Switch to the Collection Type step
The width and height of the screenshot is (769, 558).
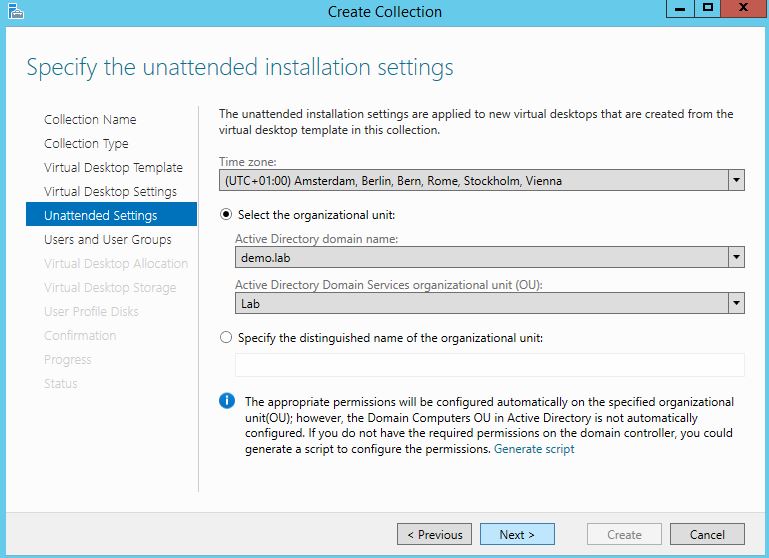pyautogui.click(x=86, y=144)
